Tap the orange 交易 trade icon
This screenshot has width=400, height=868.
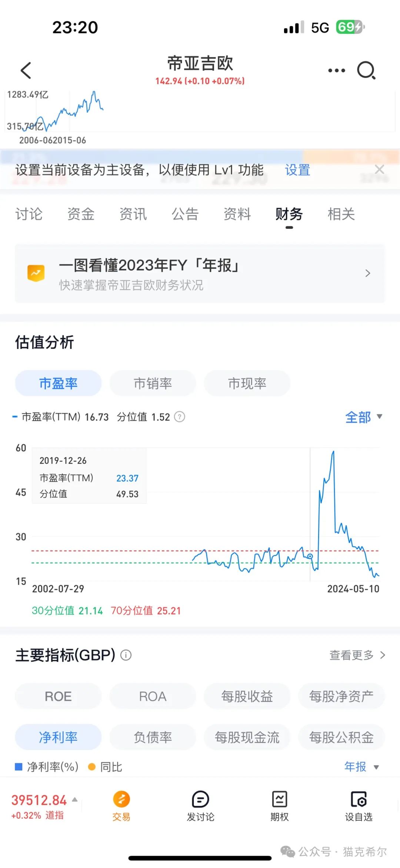point(121,799)
